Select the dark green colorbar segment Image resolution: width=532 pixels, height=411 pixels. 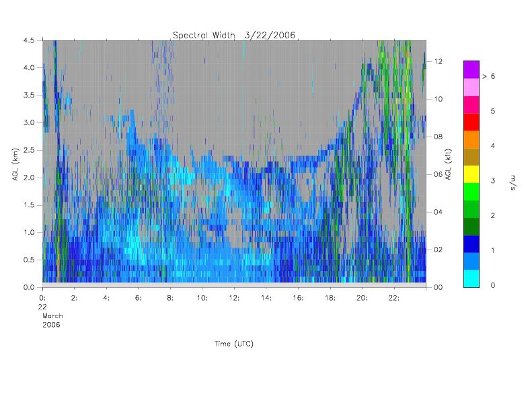click(471, 227)
